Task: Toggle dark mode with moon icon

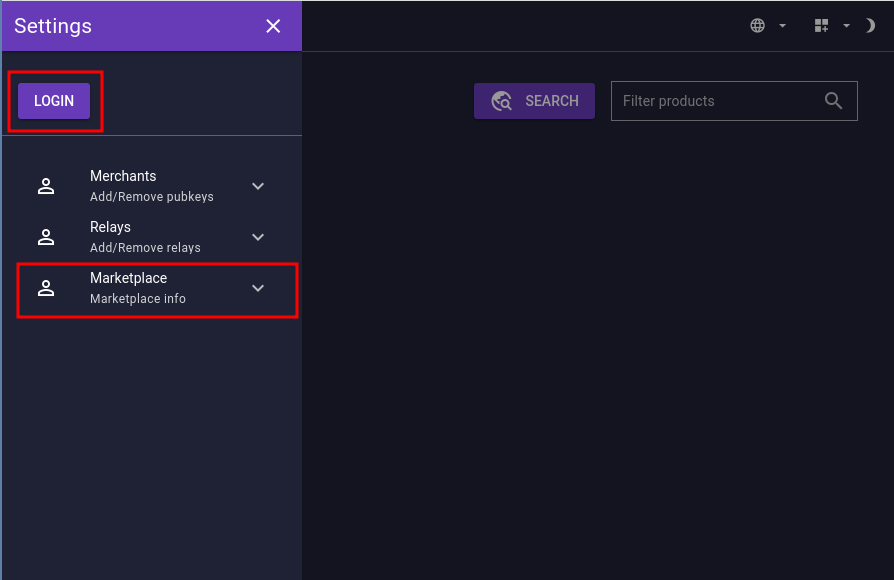Action: pos(870,26)
